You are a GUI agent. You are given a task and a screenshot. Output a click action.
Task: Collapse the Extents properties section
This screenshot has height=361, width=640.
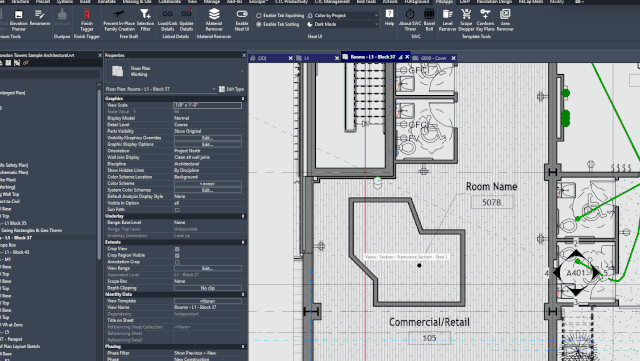(243, 242)
